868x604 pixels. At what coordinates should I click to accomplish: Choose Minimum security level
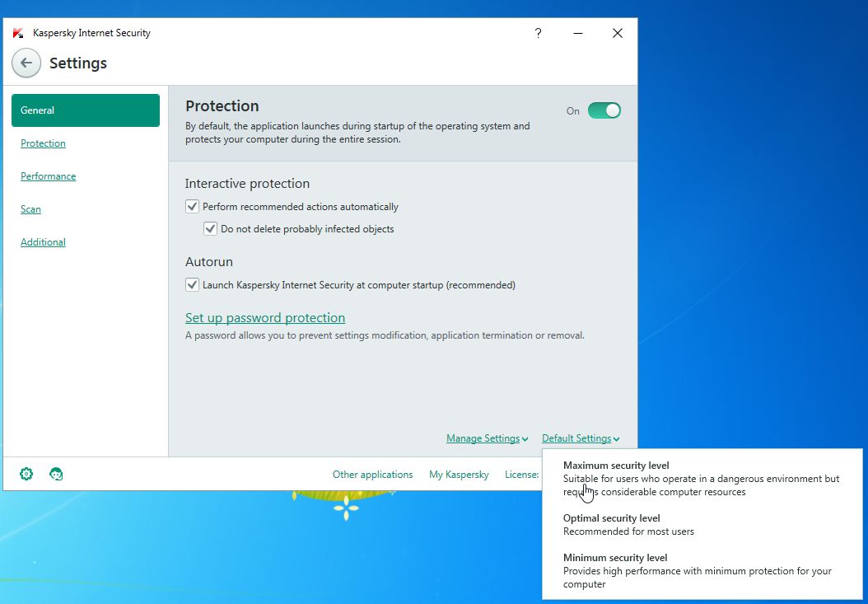(698, 571)
